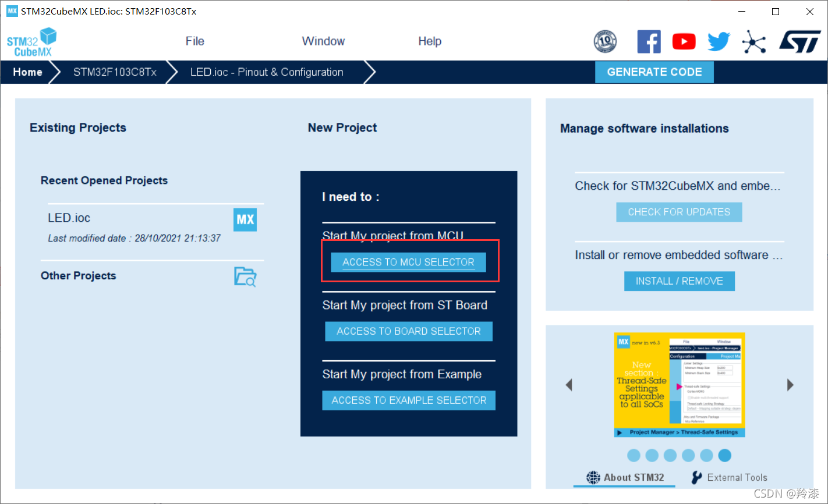Go to the Home breadcrumb

[x=28, y=72]
